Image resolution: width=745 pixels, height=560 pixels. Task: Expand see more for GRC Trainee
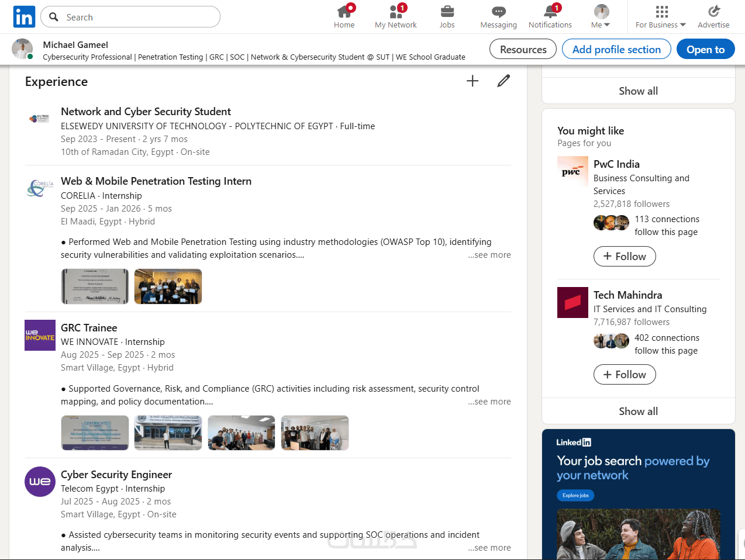[489, 402]
